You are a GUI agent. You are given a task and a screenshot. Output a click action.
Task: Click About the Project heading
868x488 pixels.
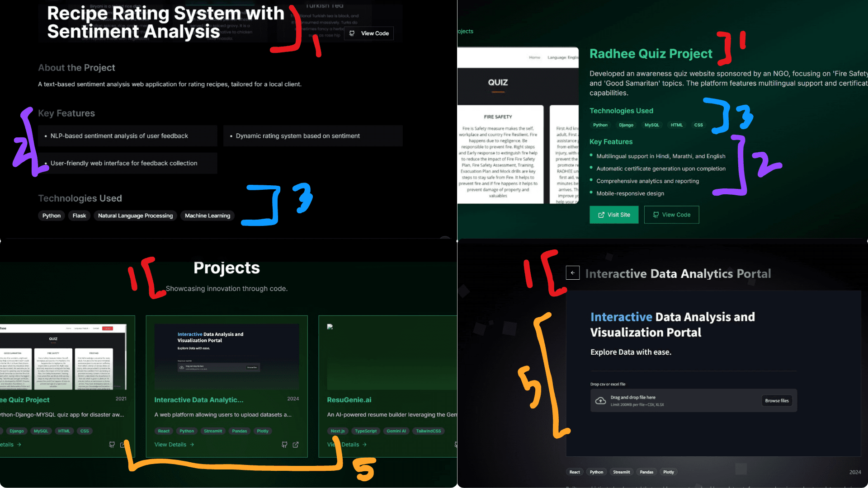pos(76,67)
